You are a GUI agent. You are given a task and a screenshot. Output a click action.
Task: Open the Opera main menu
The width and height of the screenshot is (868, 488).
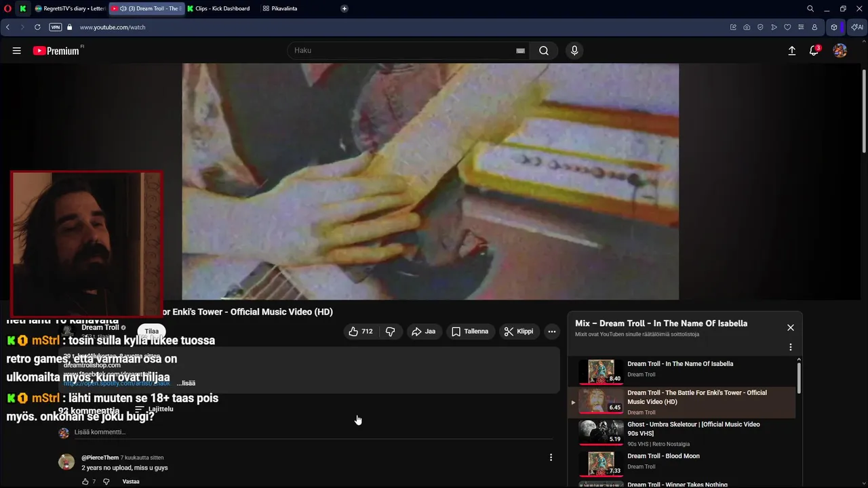click(7, 9)
